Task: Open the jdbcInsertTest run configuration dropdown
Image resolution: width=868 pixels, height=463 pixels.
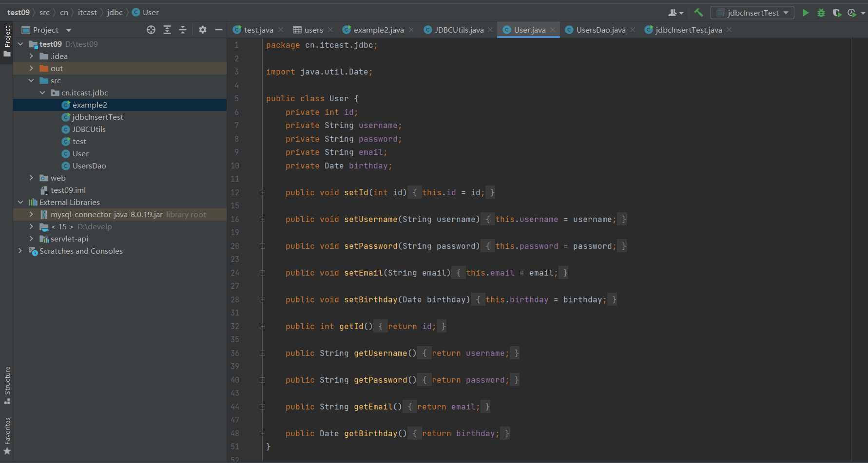Action: pyautogui.click(x=752, y=13)
